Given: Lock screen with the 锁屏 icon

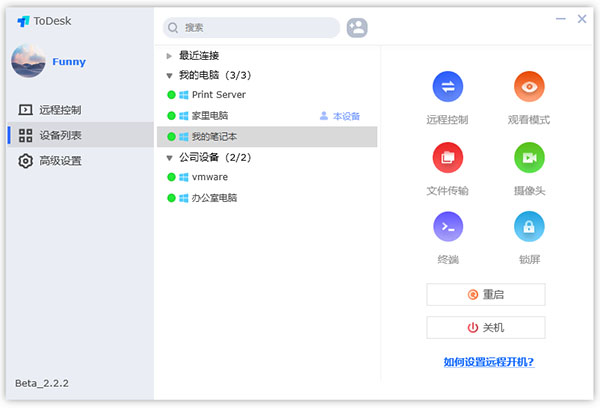Looking at the screenshot, I should pyautogui.click(x=529, y=228).
